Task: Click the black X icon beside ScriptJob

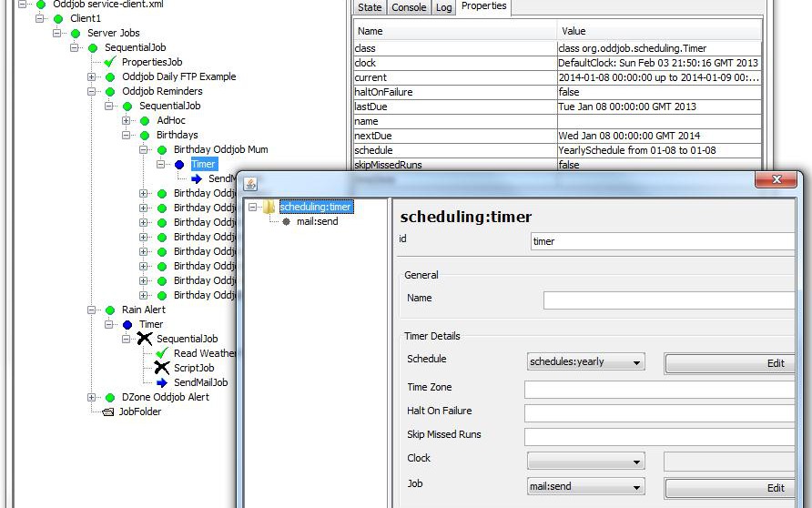Action: point(161,368)
